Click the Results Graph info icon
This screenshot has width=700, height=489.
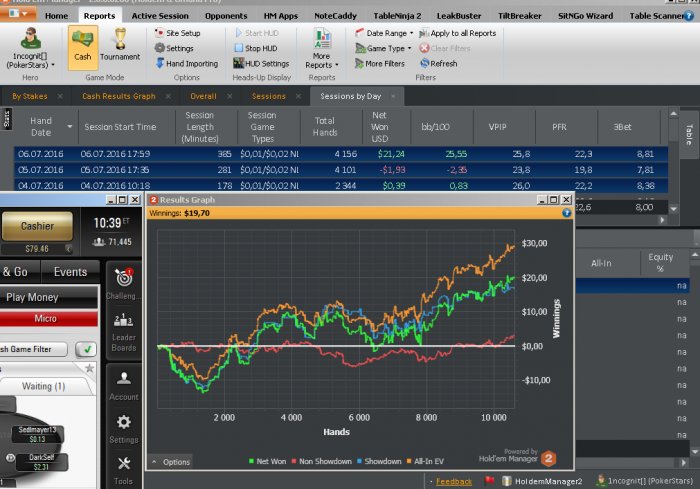[x=567, y=213]
